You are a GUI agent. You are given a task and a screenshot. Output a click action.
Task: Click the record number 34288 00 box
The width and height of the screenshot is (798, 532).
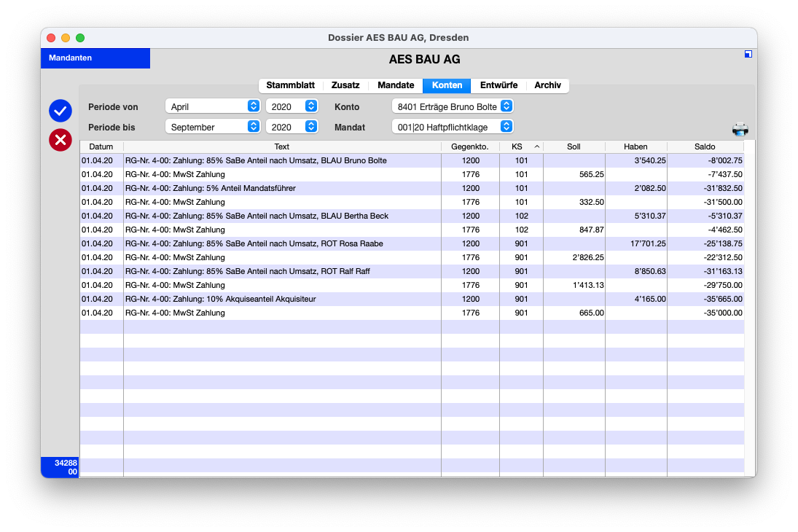click(x=60, y=467)
